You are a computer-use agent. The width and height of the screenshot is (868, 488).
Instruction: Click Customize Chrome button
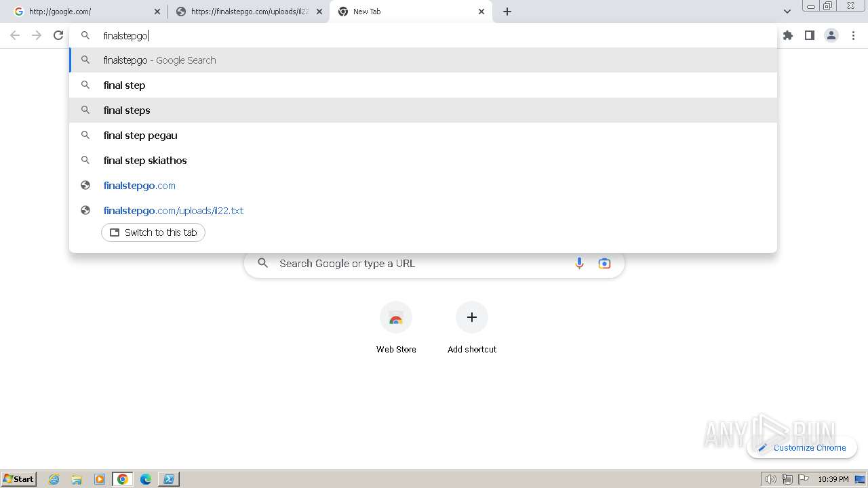tap(802, 448)
